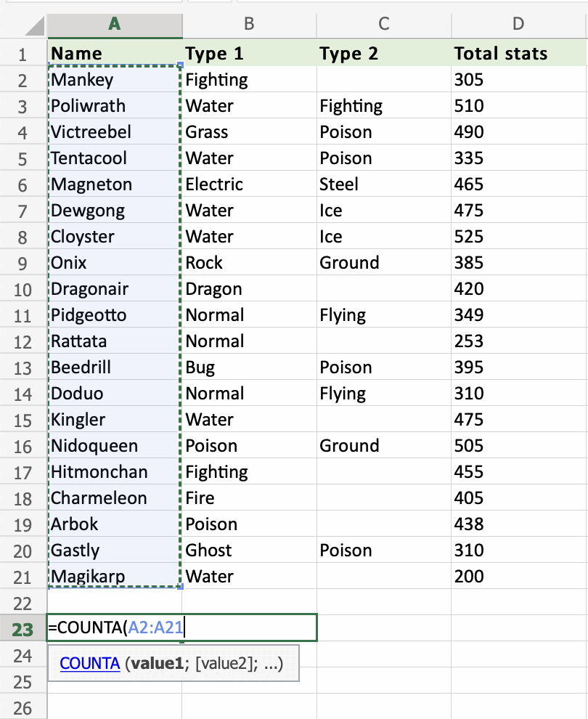Click the "Name" header cell
Screen dimensions: 588x719
tap(115, 54)
